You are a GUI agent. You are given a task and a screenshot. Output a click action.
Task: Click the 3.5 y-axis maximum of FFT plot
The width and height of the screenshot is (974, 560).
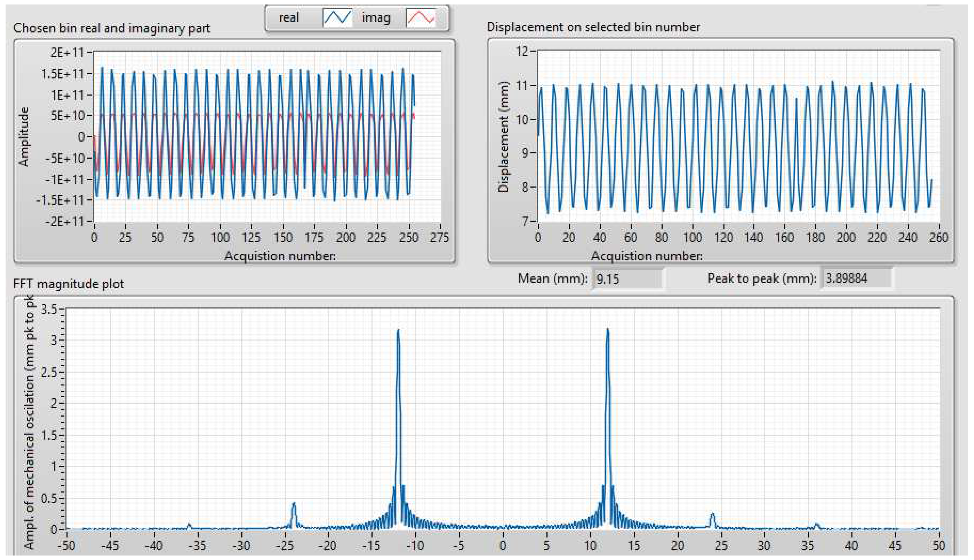pyautogui.click(x=48, y=309)
